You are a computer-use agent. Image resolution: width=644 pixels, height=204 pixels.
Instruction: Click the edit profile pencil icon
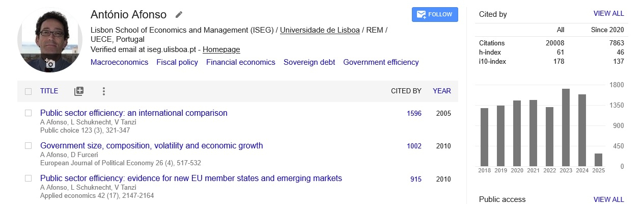pyautogui.click(x=178, y=15)
